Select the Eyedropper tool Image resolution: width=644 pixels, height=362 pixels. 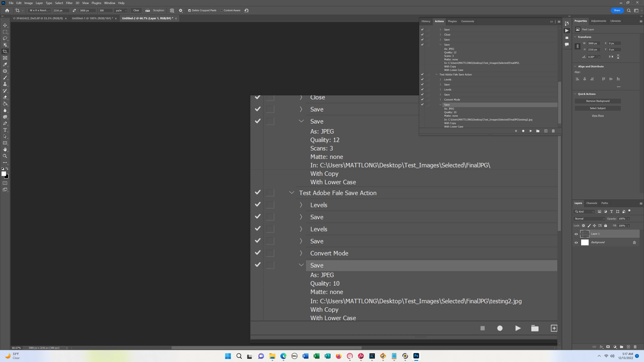5,65
